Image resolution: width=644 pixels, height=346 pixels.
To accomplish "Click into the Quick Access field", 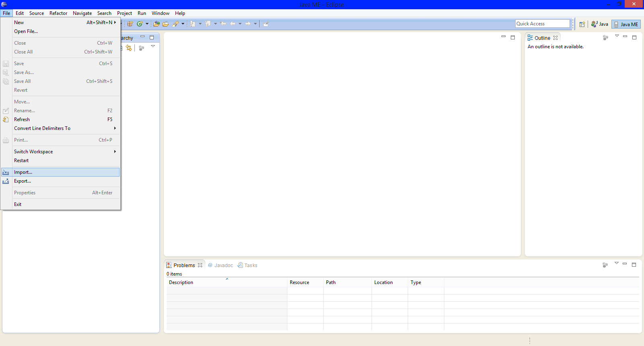I will point(542,24).
